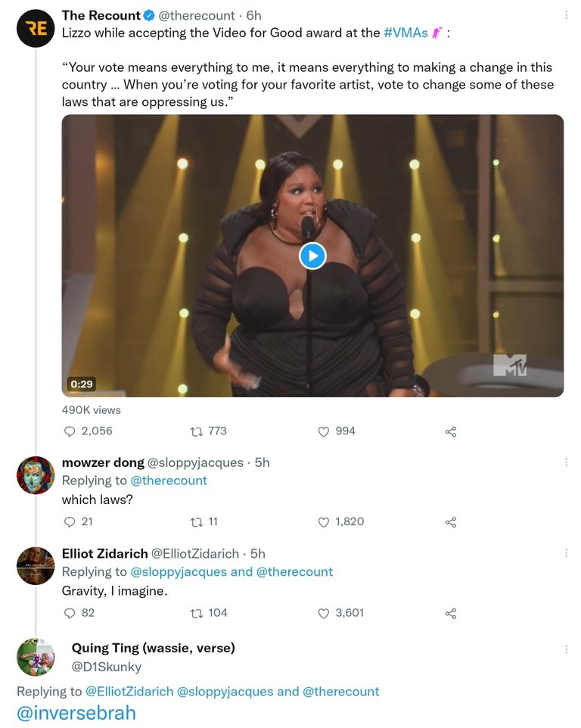581x728 pixels.
Task: Play the Lizzo VMAs video
Action: tap(312, 256)
